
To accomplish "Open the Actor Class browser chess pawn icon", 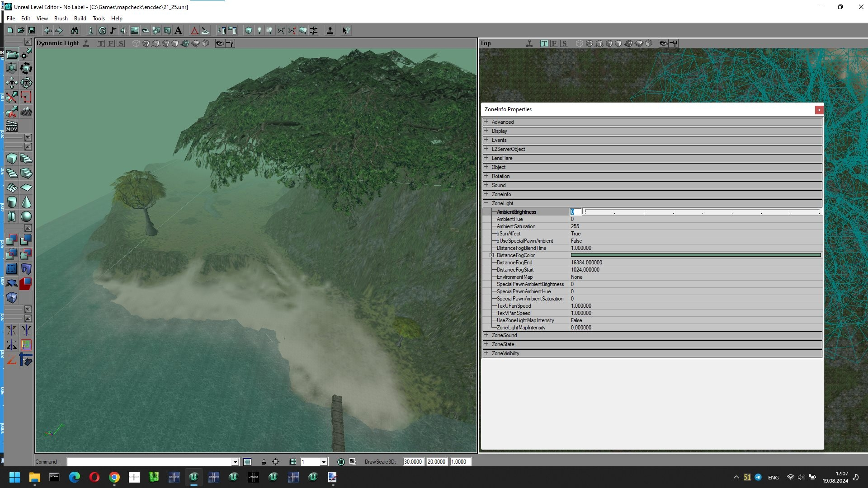I will point(91,30).
